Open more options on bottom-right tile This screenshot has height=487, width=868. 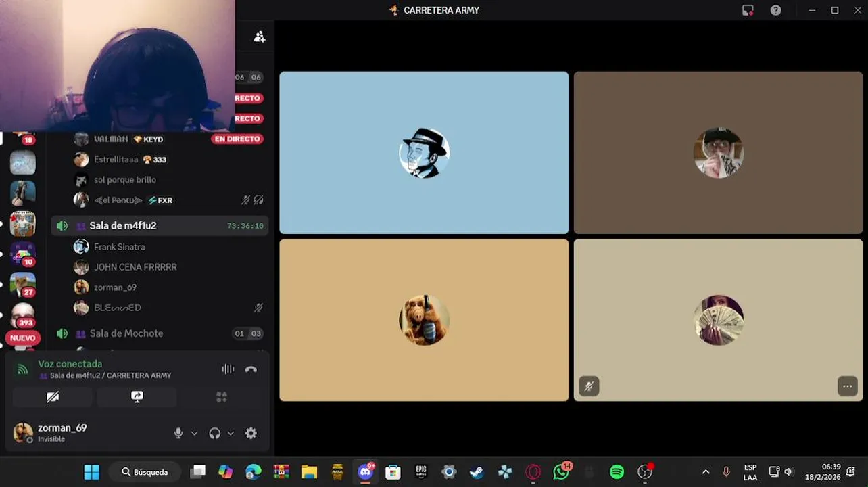[x=847, y=386]
